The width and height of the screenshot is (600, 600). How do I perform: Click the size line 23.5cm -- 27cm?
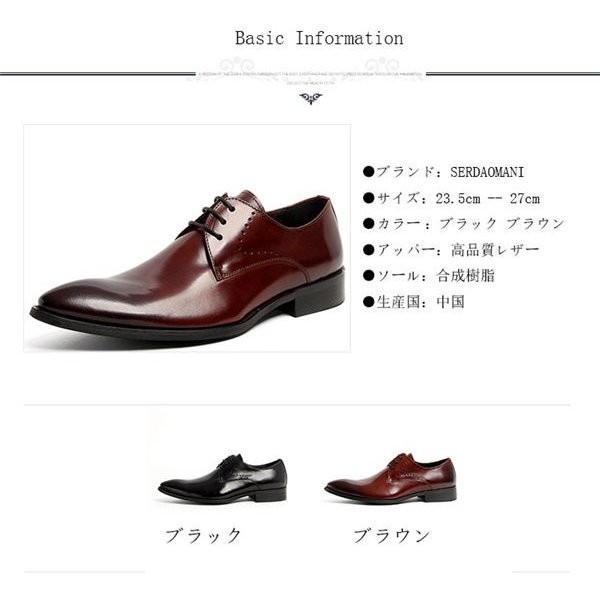(451, 198)
